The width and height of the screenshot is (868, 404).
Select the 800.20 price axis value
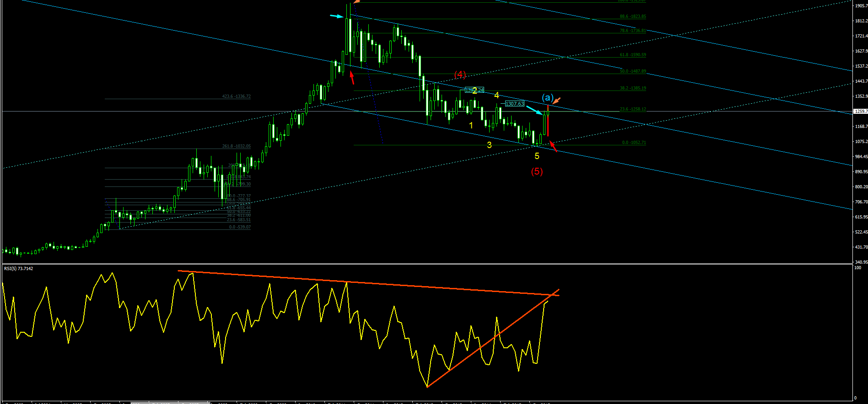(861, 187)
